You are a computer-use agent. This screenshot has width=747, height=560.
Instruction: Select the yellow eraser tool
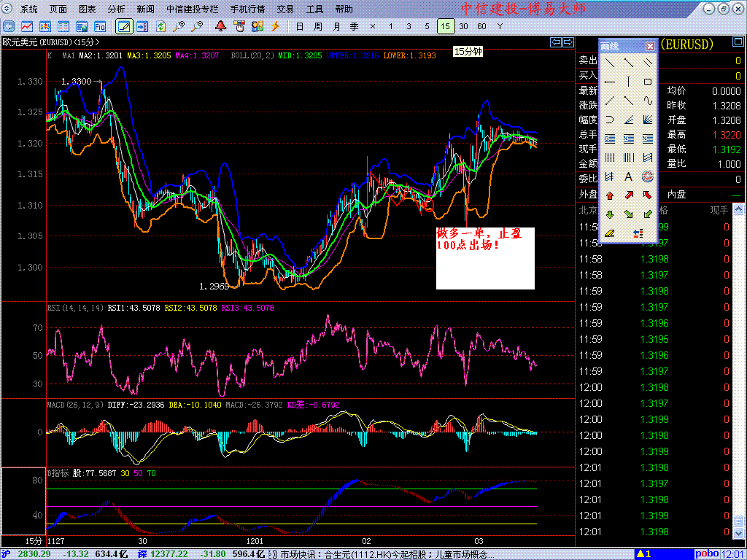pos(610,233)
